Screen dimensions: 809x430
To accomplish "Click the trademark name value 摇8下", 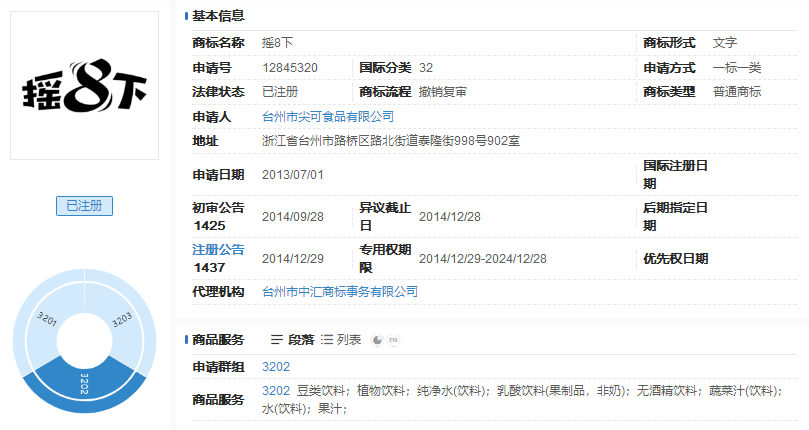I will click(278, 43).
